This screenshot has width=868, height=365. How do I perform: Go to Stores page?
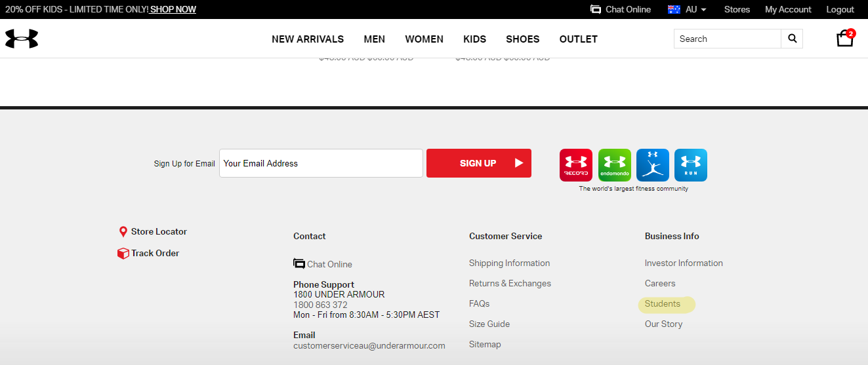(737, 9)
